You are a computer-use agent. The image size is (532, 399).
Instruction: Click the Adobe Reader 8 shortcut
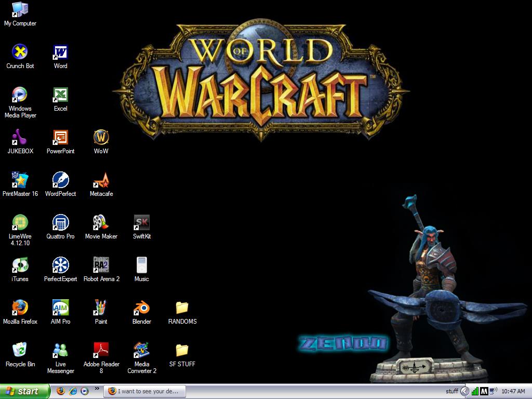click(x=101, y=351)
